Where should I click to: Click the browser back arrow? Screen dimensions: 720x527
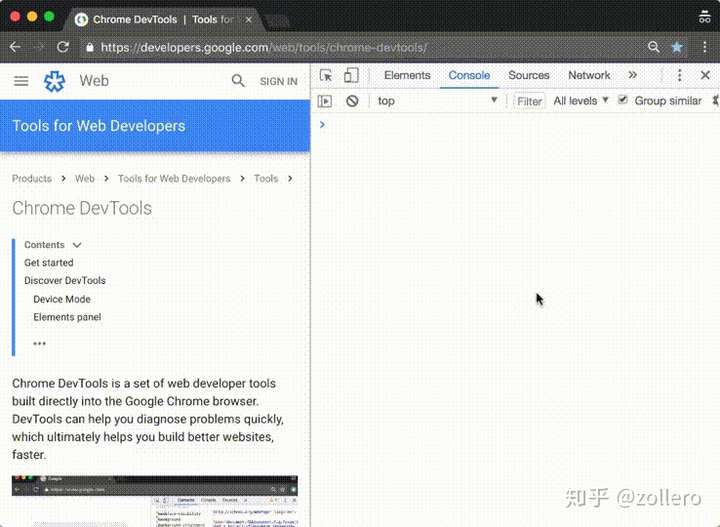[x=15, y=47]
